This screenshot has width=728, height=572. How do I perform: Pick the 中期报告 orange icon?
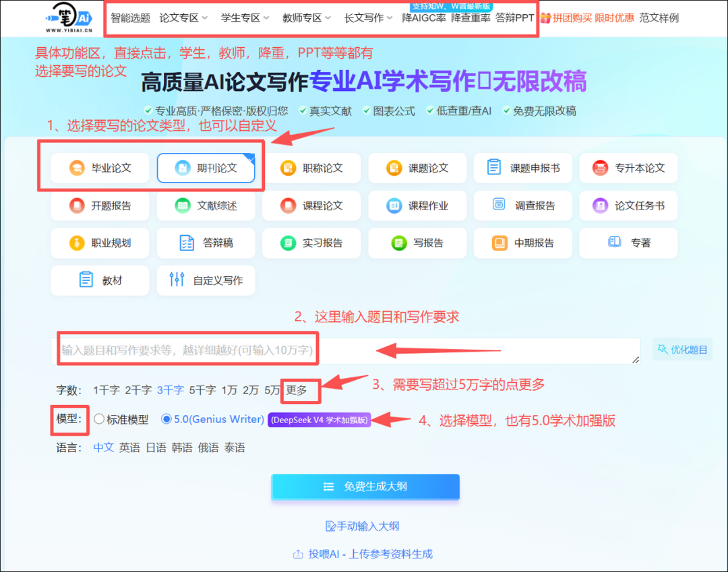tap(499, 243)
